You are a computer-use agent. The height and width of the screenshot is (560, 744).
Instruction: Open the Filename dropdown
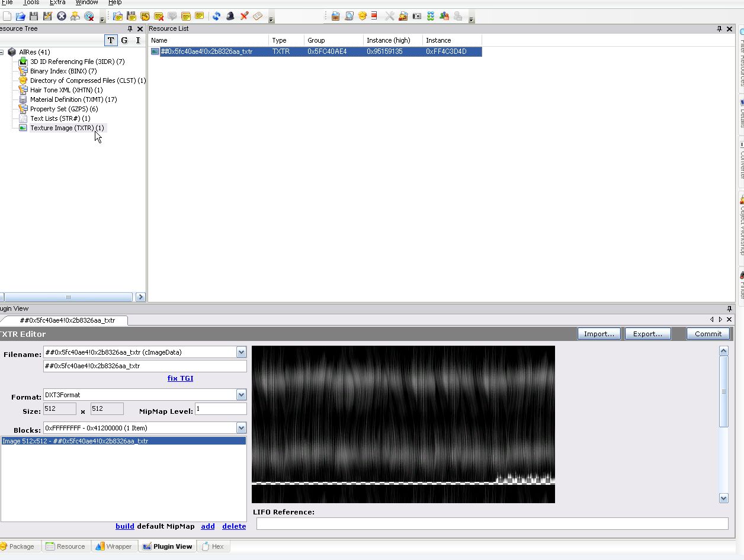click(x=241, y=352)
